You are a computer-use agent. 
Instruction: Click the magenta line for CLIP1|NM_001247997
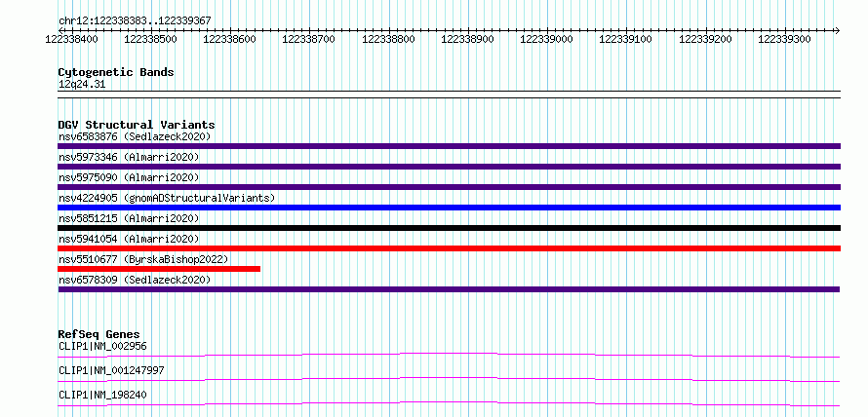coord(449,379)
